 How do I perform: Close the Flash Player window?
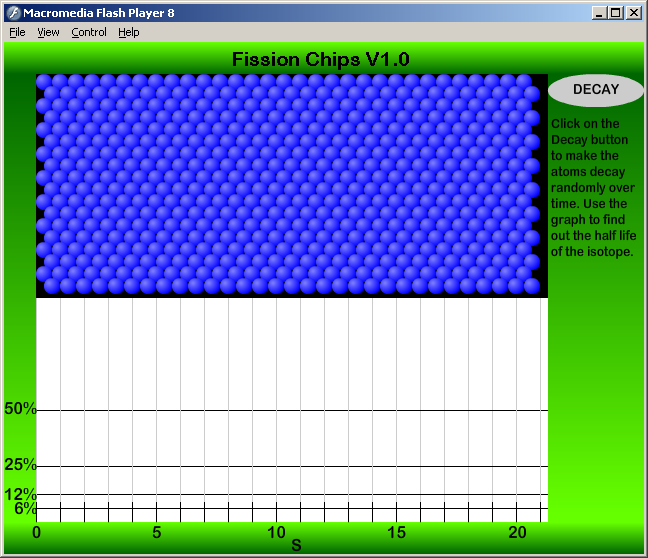(x=633, y=13)
